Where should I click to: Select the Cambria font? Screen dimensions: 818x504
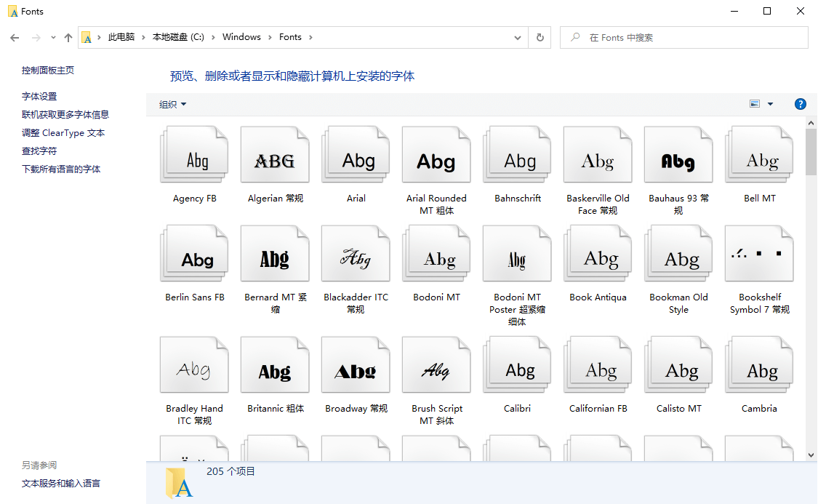pyautogui.click(x=759, y=364)
